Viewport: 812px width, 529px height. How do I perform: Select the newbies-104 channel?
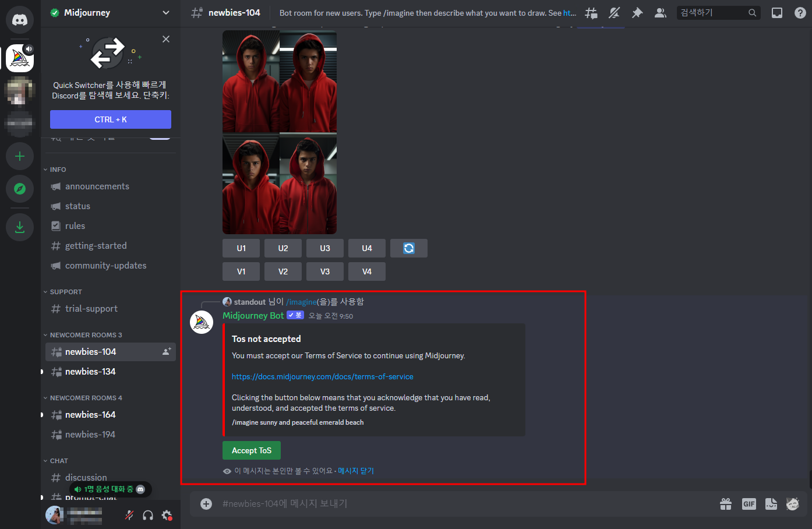click(111, 352)
